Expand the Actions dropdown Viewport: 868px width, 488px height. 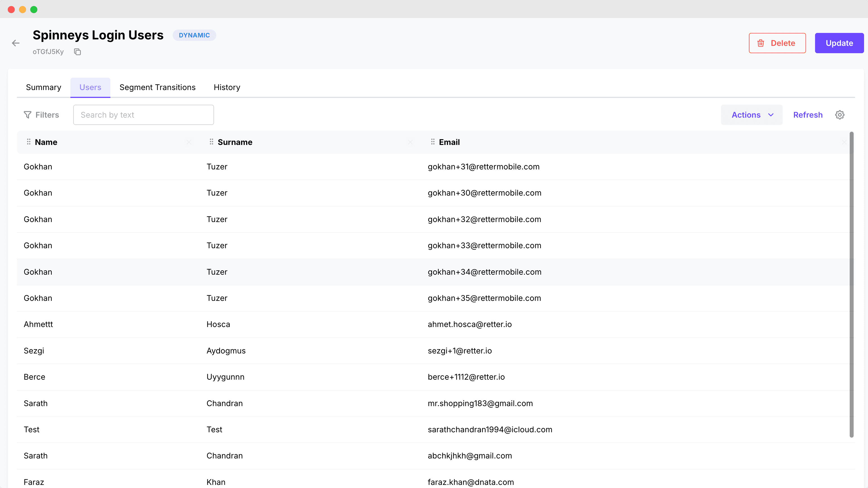(751, 115)
